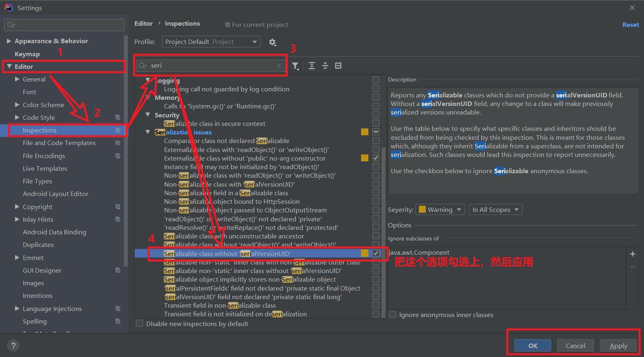The image size is (644, 357).
Task: Open the Warning severity dropdown
Action: tap(440, 209)
